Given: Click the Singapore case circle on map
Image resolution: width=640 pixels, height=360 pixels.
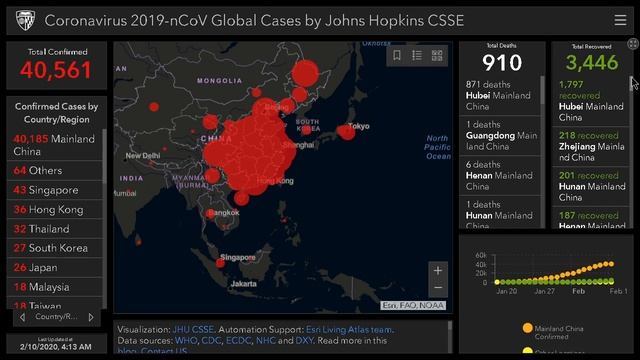Looking at the screenshot, I should (x=220, y=263).
